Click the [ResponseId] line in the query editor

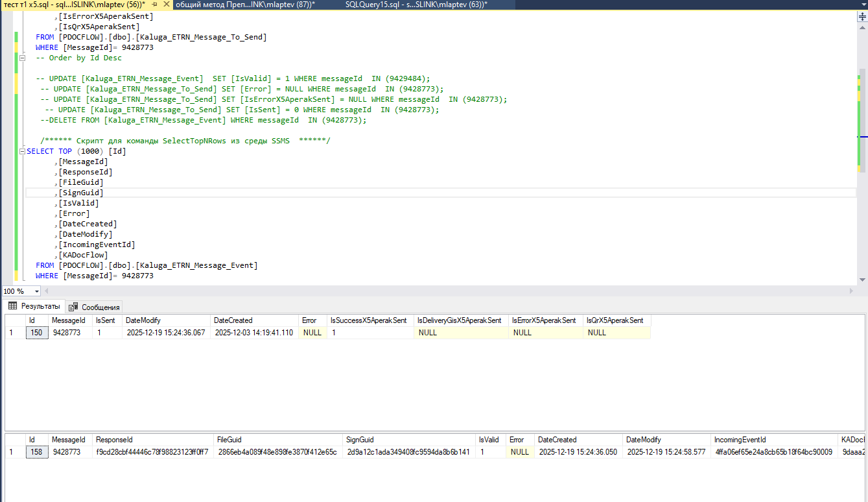(84, 172)
